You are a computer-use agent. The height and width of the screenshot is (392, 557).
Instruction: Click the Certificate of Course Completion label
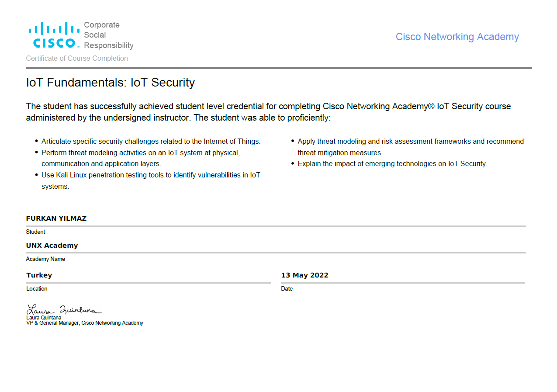pos(77,58)
